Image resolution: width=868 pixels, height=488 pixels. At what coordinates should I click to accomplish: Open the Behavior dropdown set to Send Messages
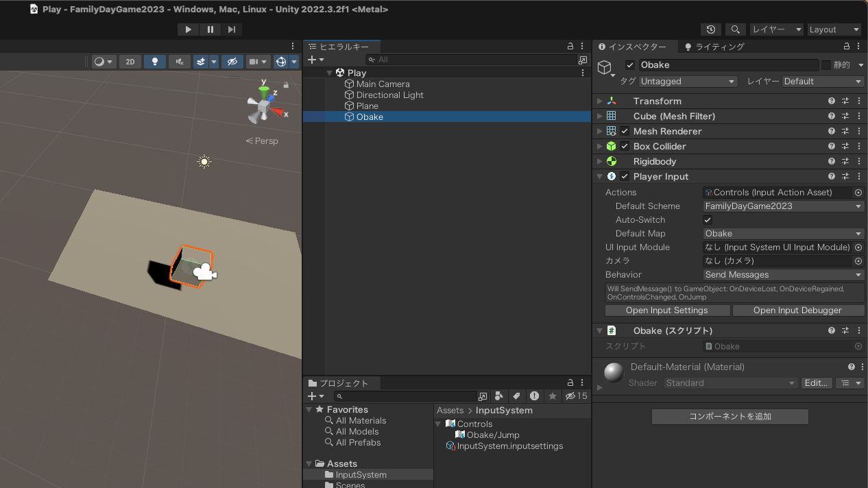[782, 274]
